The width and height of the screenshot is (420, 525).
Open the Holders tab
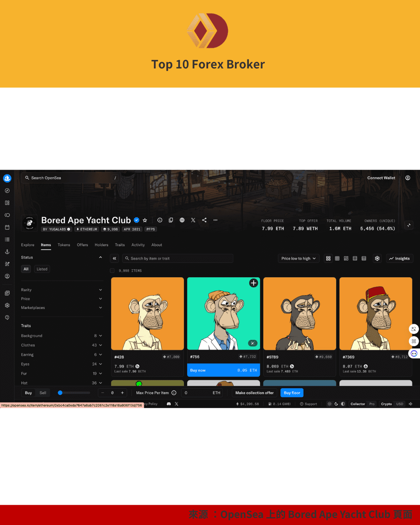[101, 245]
